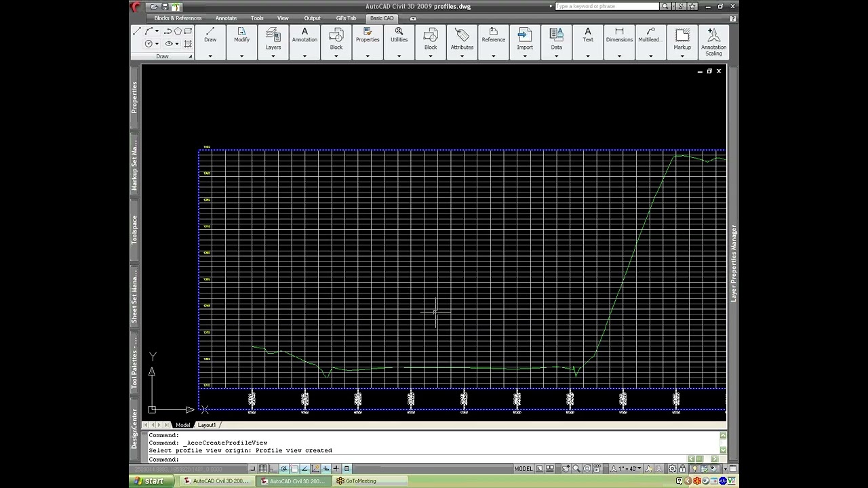Expand the Modify panel dropdown arrow

coord(241,56)
